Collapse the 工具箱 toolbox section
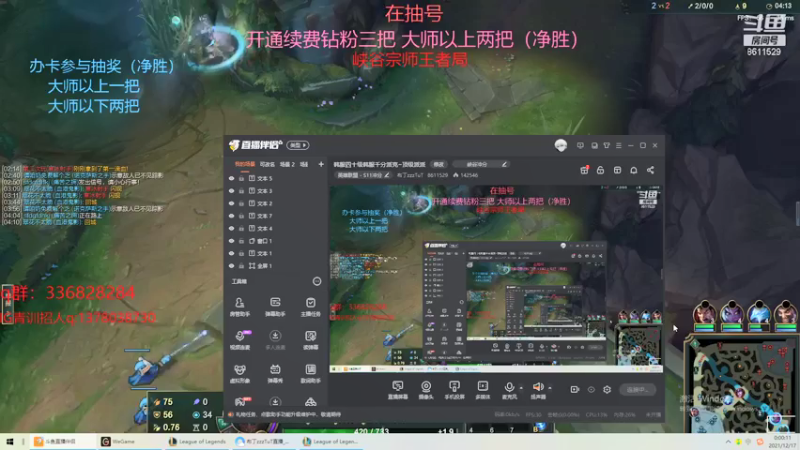The image size is (800, 450). pyautogui.click(x=316, y=282)
